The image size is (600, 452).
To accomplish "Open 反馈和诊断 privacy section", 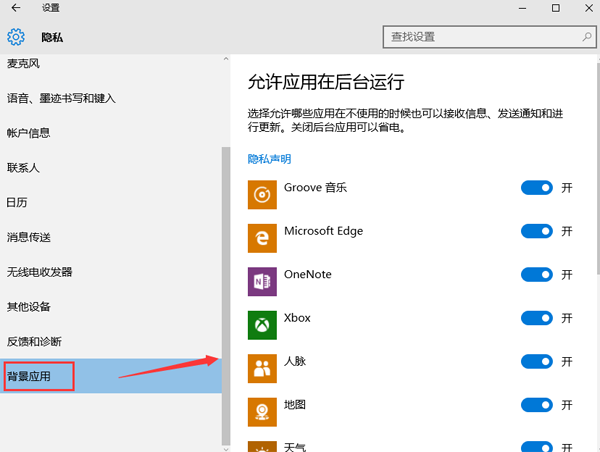I will pyautogui.click(x=33, y=341).
